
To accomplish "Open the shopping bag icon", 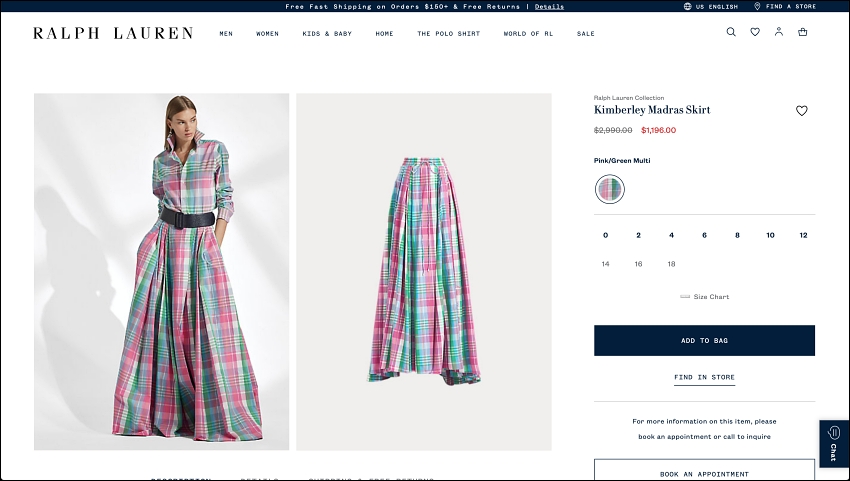I will [x=802, y=32].
